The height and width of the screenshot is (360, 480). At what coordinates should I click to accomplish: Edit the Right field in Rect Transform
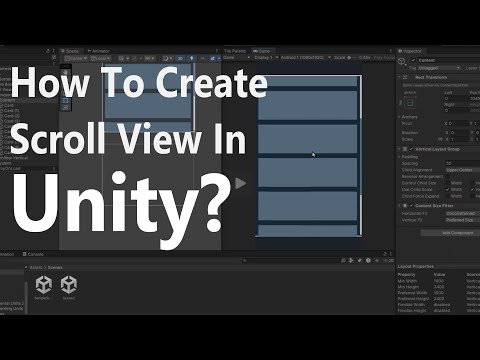pyautogui.click(x=456, y=110)
